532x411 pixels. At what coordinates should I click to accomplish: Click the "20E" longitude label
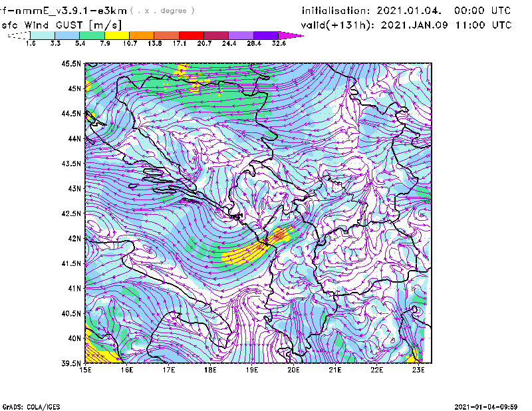293,370
